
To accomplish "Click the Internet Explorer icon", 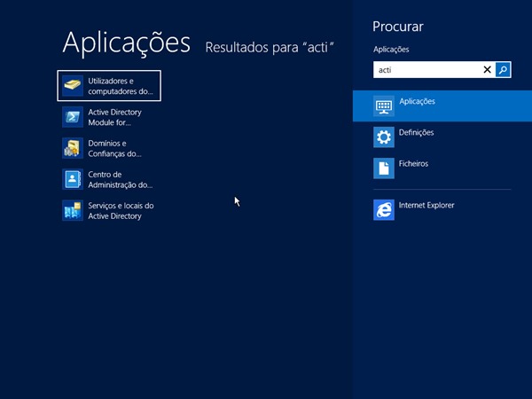I will tap(384, 210).
